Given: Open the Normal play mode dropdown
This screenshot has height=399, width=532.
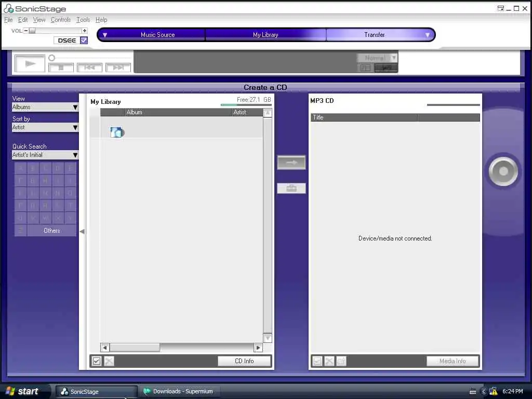Looking at the screenshot, I should (377, 58).
